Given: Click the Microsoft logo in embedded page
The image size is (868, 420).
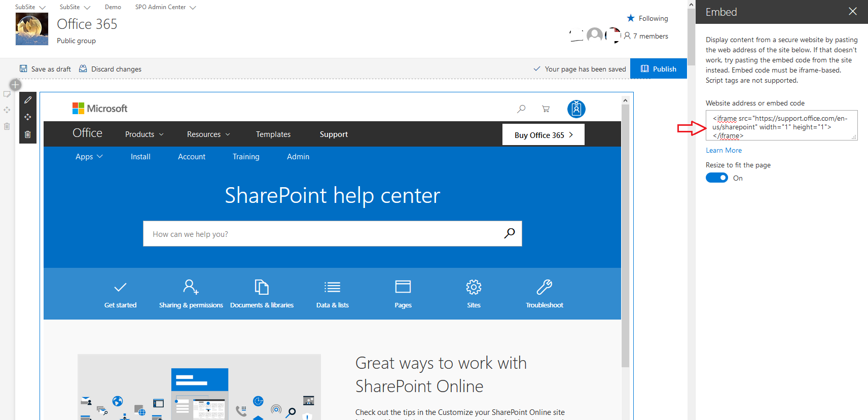Looking at the screenshot, I should pyautogui.click(x=100, y=109).
